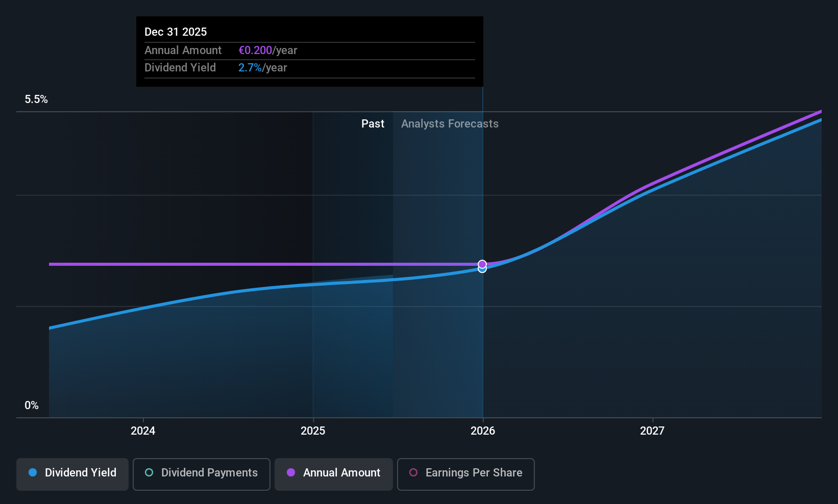The height and width of the screenshot is (504, 838).
Task: Click the 0% y-axis label
Action: (x=32, y=406)
